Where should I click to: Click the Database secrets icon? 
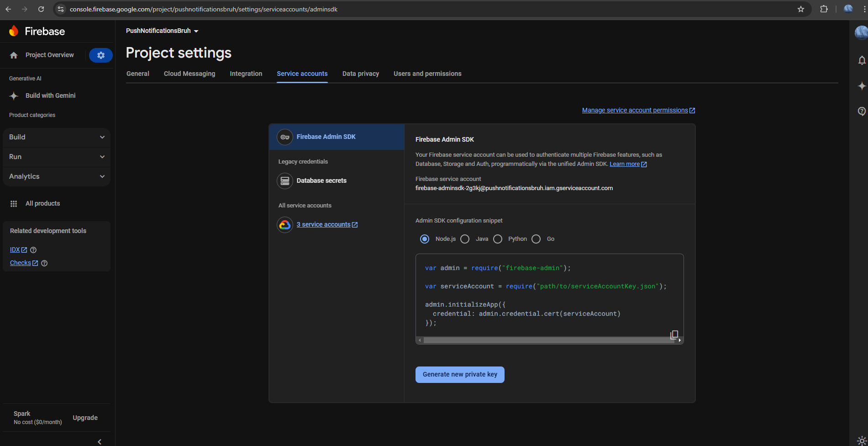(285, 181)
